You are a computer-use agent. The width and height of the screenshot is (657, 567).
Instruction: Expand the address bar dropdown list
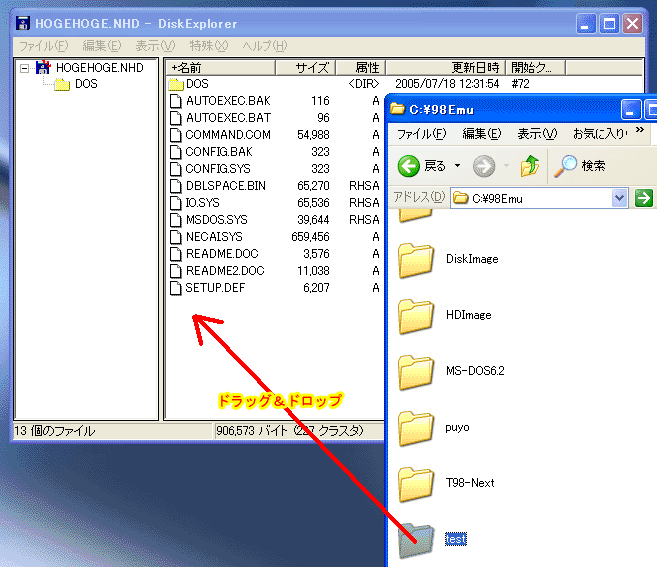click(x=620, y=198)
